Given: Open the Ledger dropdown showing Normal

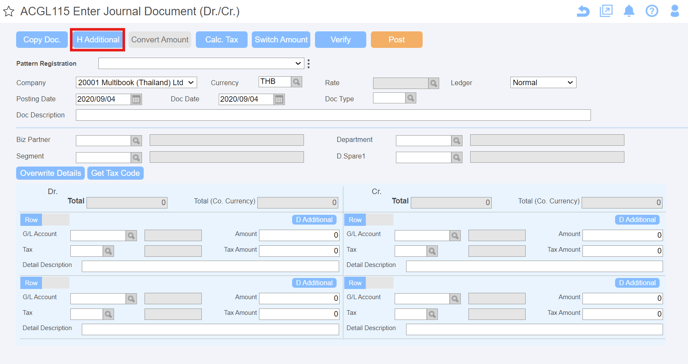Looking at the screenshot, I should click(x=543, y=82).
